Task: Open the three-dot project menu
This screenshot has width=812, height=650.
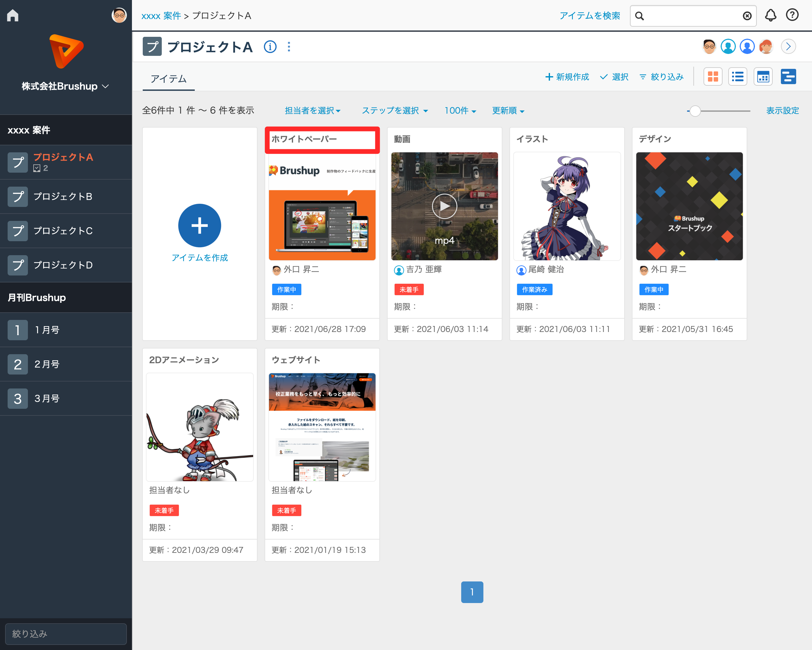Action: (x=289, y=47)
